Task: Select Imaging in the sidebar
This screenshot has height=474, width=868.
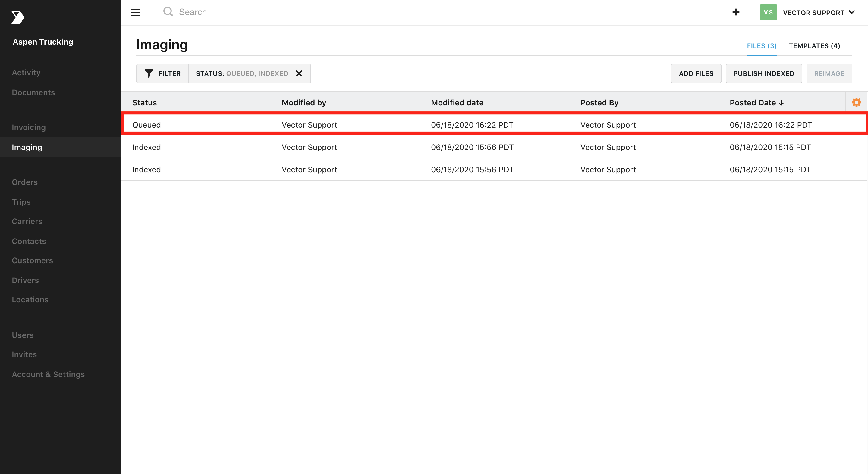Action: coord(60,148)
